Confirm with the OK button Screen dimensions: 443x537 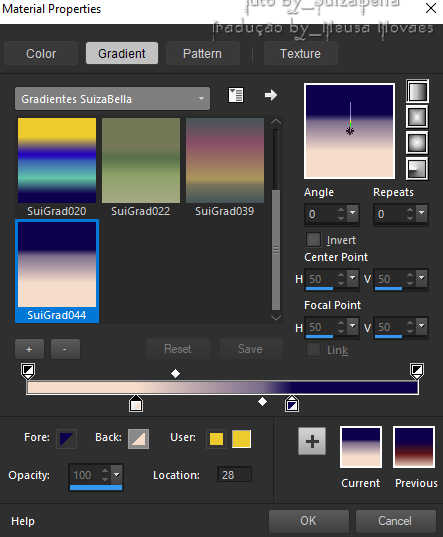pyautogui.click(x=308, y=521)
